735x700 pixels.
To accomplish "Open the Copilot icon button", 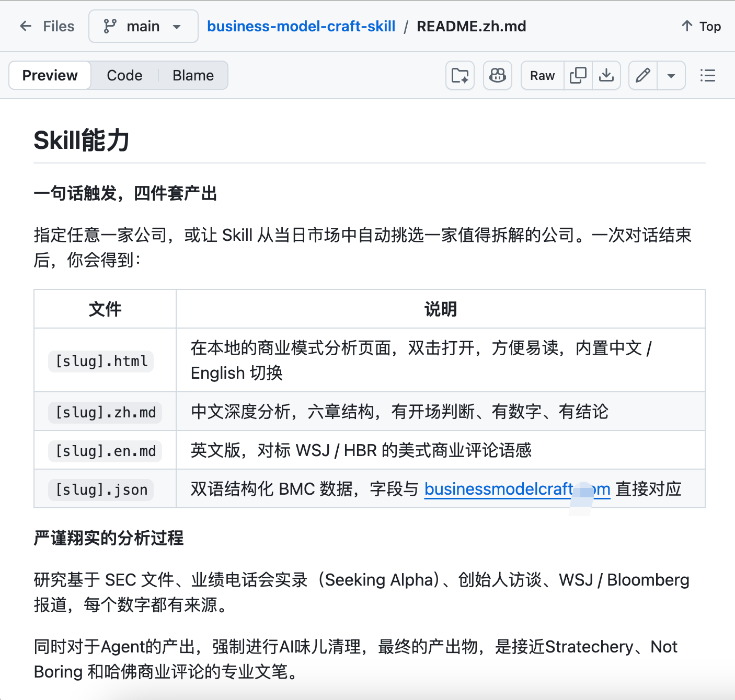I will pyautogui.click(x=497, y=75).
